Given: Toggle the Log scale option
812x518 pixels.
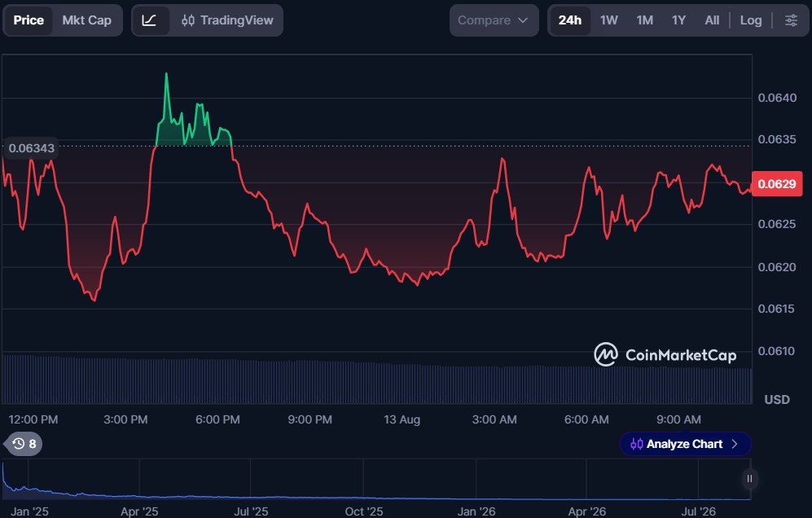Looking at the screenshot, I should [x=751, y=20].
